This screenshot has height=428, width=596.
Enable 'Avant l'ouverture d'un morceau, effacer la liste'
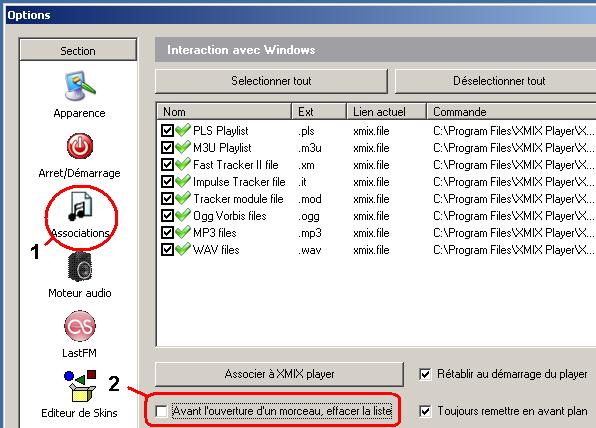point(162,411)
